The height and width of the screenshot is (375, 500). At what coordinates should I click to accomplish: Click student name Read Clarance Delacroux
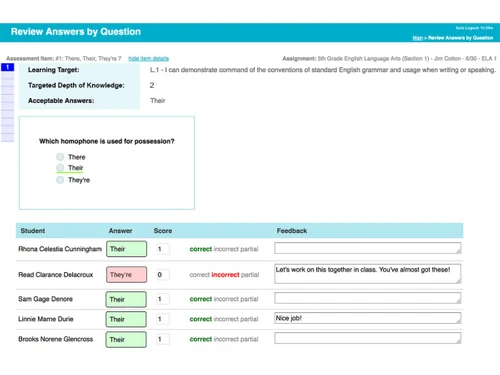(56, 275)
